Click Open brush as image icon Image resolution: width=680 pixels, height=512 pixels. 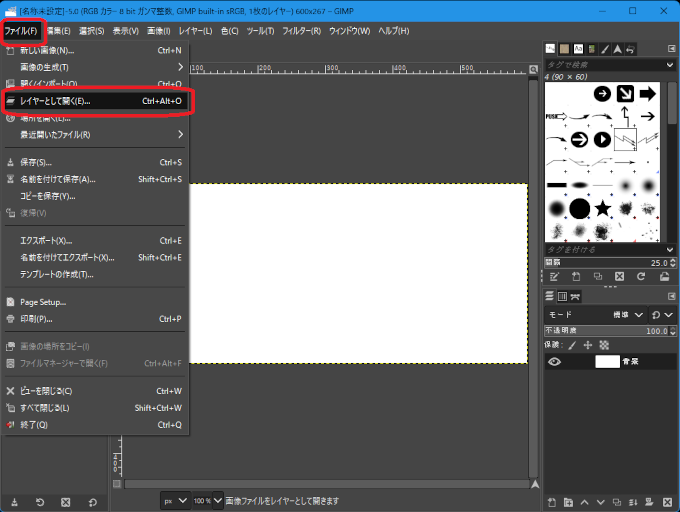coord(664,277)
